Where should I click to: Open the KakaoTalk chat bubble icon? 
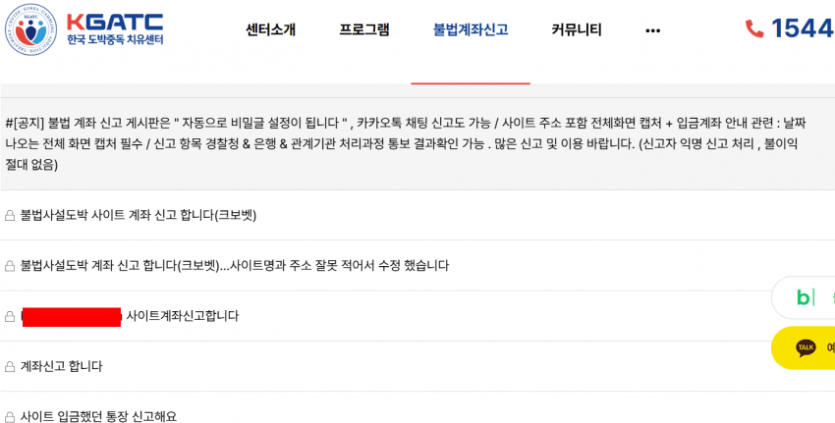pos(806,348)
